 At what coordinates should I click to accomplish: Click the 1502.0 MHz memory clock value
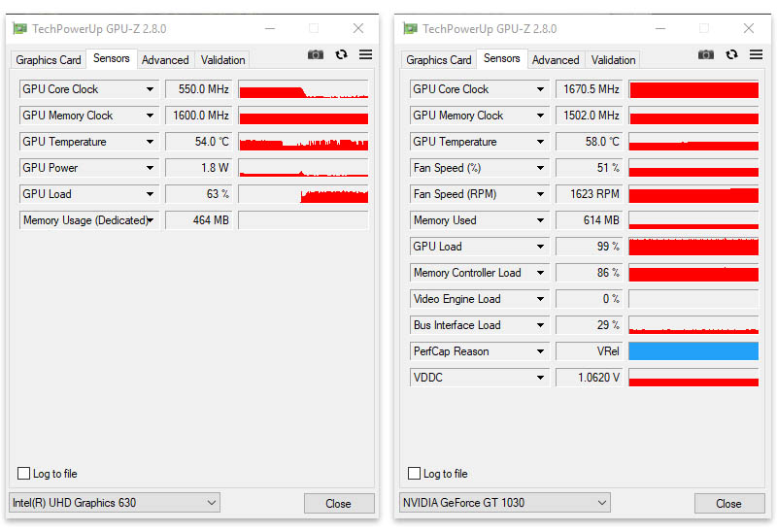[590, 116]
